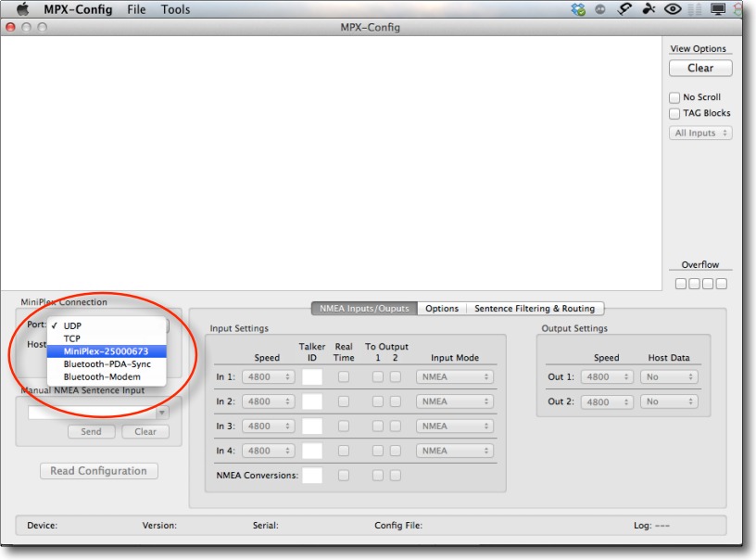Click the Send button

pos(91,432)
